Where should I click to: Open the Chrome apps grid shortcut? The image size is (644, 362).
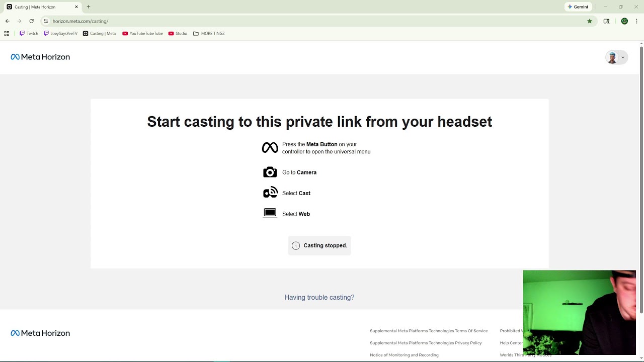coord(7,34)
